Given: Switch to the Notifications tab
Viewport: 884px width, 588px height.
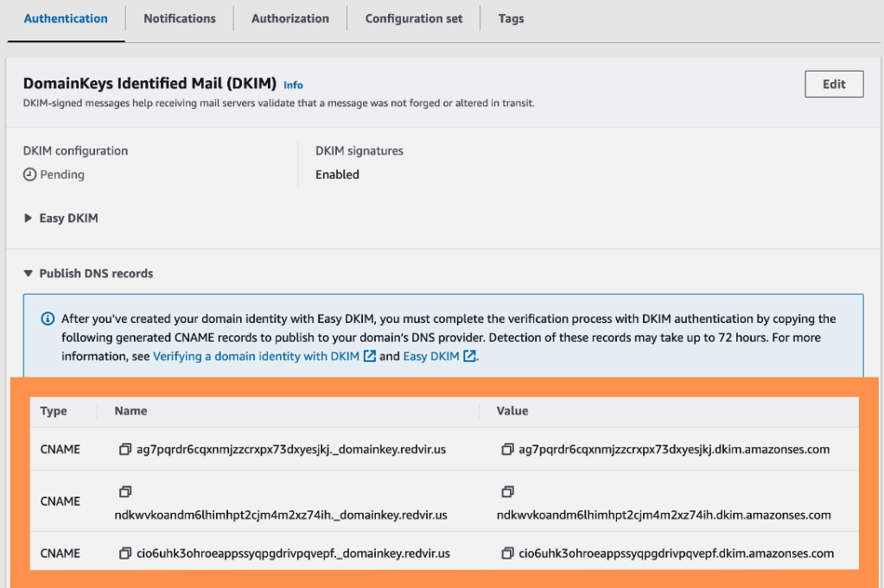Looking at the screenshot, I should pyautogui.click(x=180, y=18).
